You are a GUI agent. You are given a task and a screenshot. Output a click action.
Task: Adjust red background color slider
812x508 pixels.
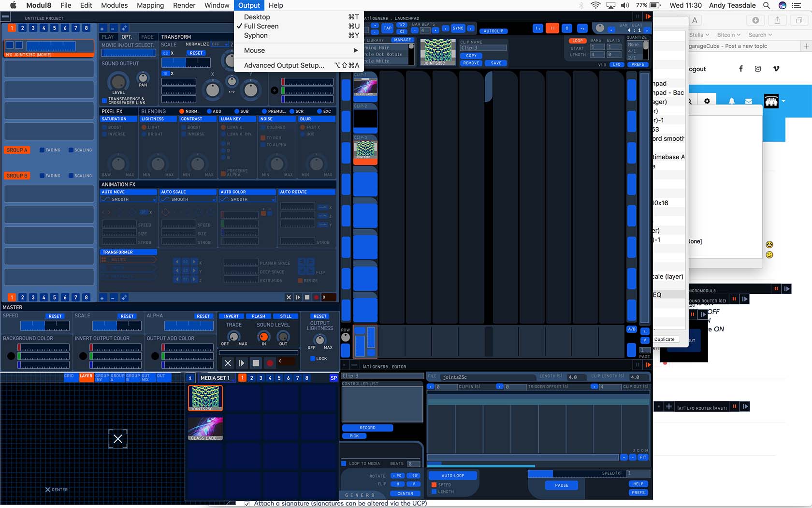pyautogui.click(x=43, y=347)
